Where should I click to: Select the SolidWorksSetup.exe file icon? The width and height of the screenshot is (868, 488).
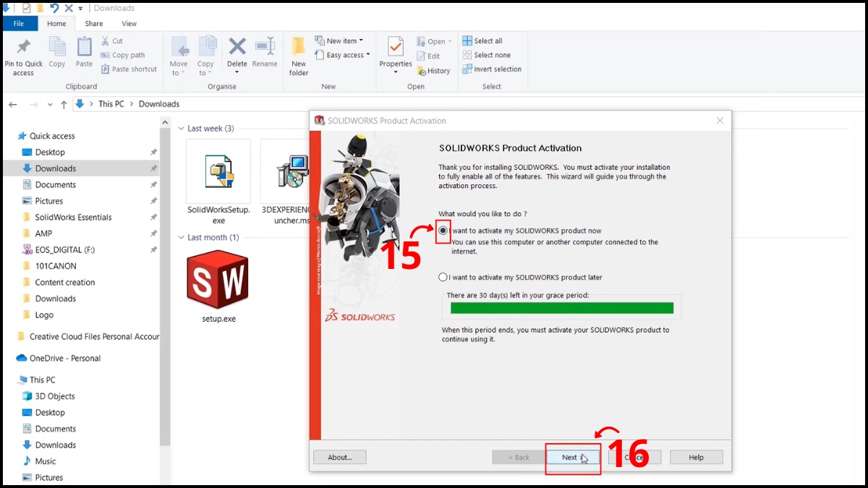(218, 171)
